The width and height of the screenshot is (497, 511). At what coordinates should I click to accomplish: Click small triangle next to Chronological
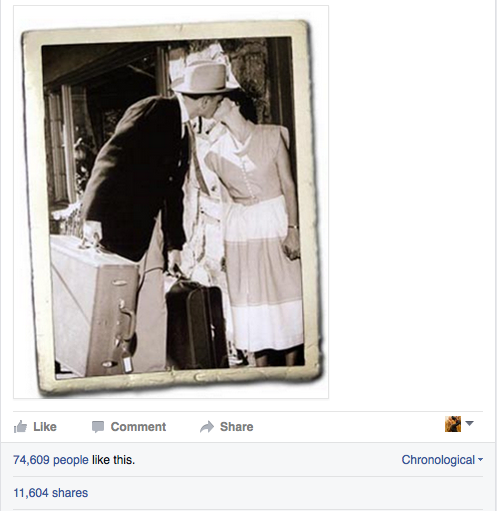pos(480,460)
